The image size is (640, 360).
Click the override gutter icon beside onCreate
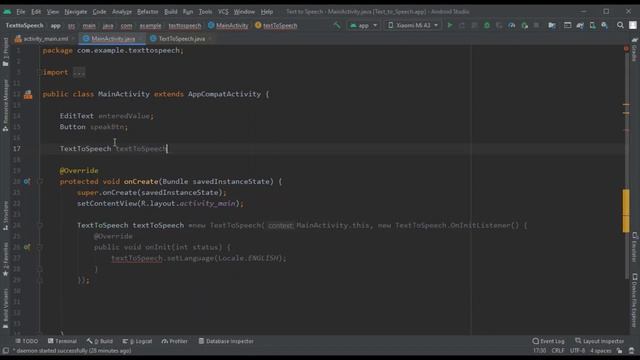27,181
